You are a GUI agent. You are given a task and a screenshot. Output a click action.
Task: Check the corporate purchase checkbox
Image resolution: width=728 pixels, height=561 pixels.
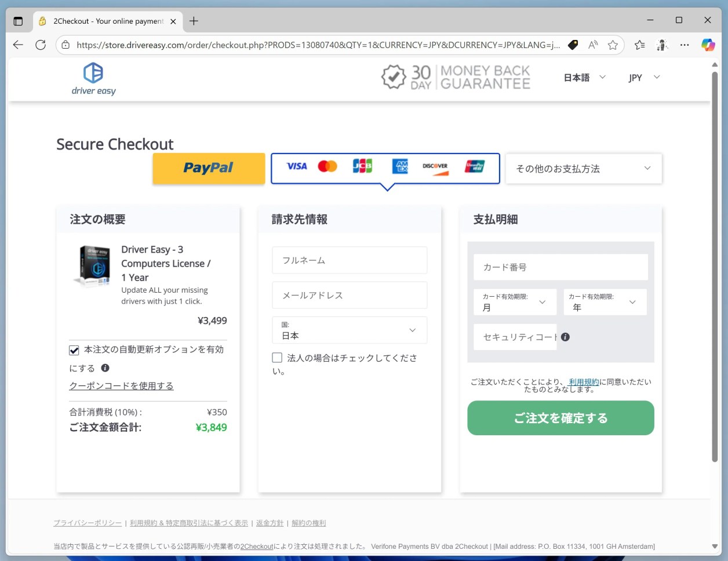pos(277,358)
